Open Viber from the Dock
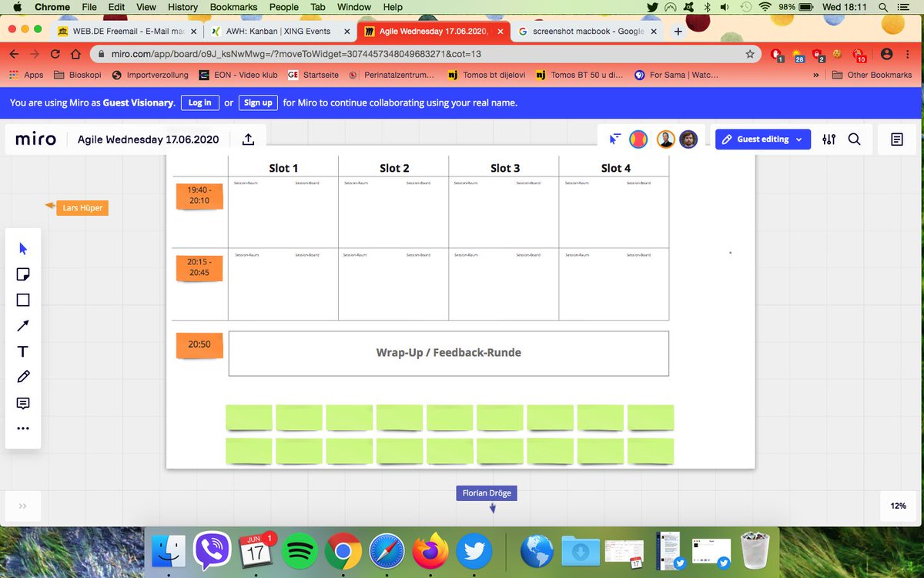The image size is (924, 578). click(x=213, y=551)
